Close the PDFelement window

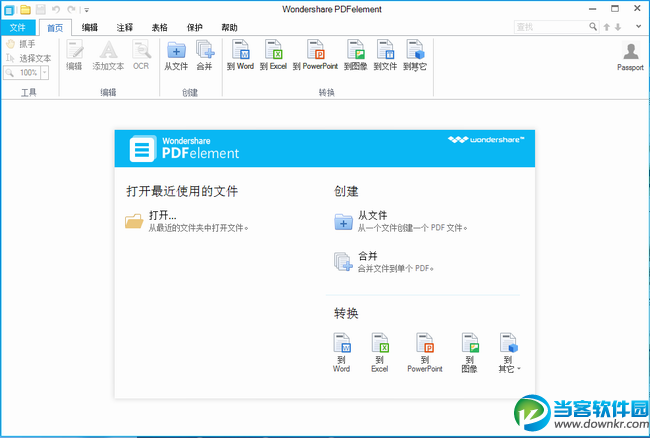638,9
